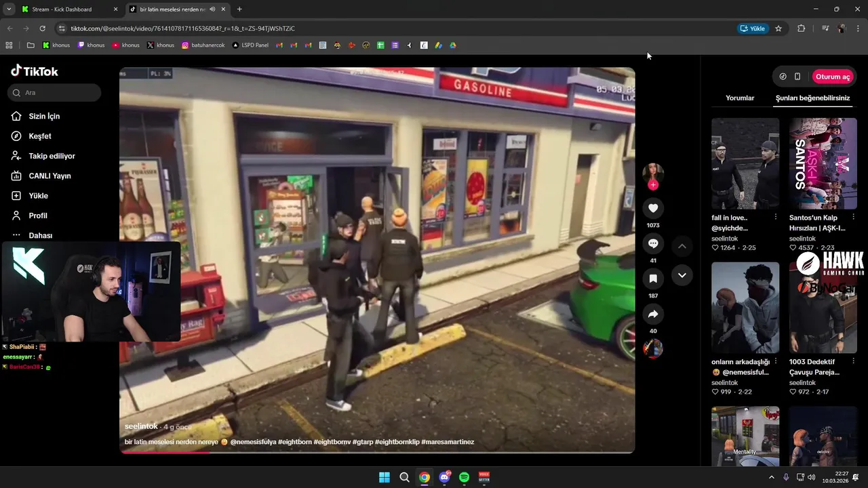Click the TikTok logo
Viewport: 868px width, 488px height.
click(35, 71)
